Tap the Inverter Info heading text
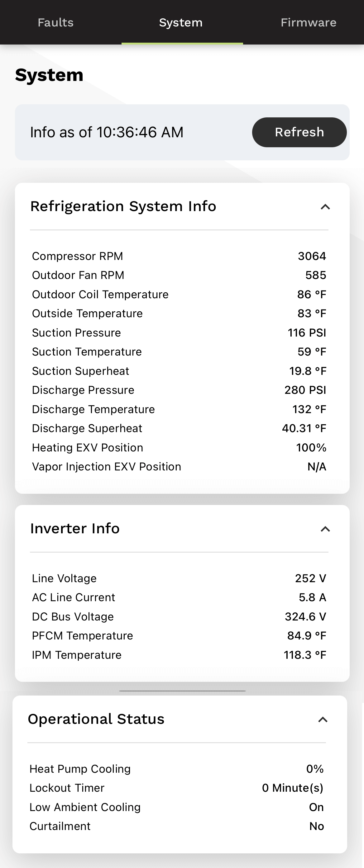The height and width of the screenshot is (868, 364). 75,528
